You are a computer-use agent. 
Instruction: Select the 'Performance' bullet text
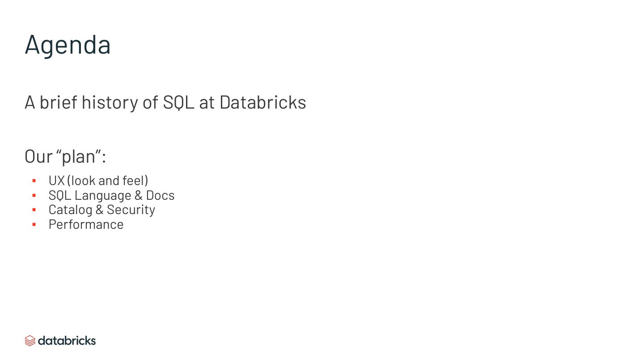(x=86, y=224)
